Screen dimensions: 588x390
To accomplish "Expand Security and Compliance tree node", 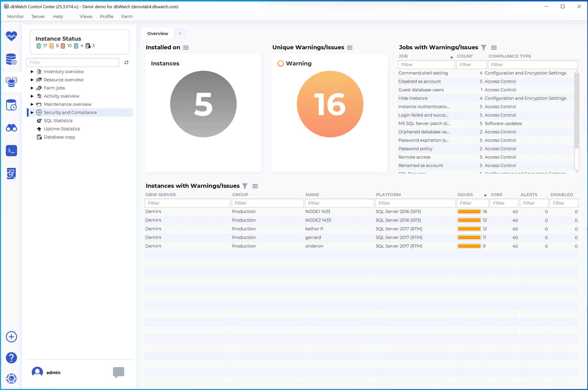I will click(x=32, y=113).
